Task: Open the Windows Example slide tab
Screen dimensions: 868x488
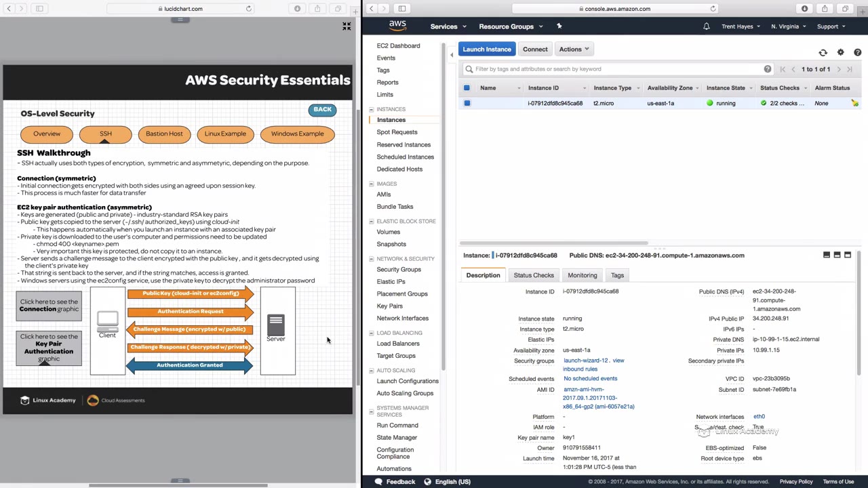Action: (x=297, y=134)
